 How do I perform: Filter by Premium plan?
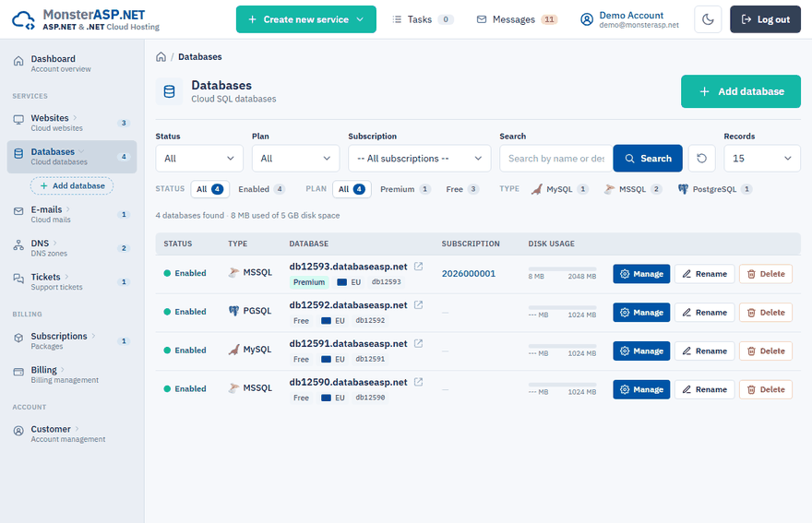(x=405, y=189)
